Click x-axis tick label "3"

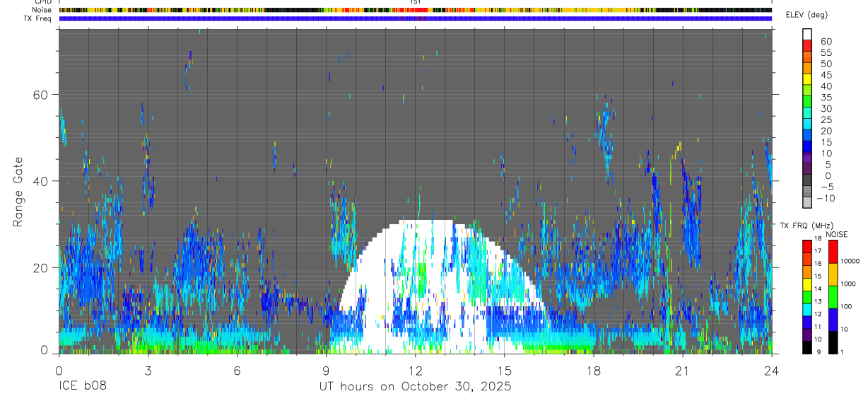[148, 370]
